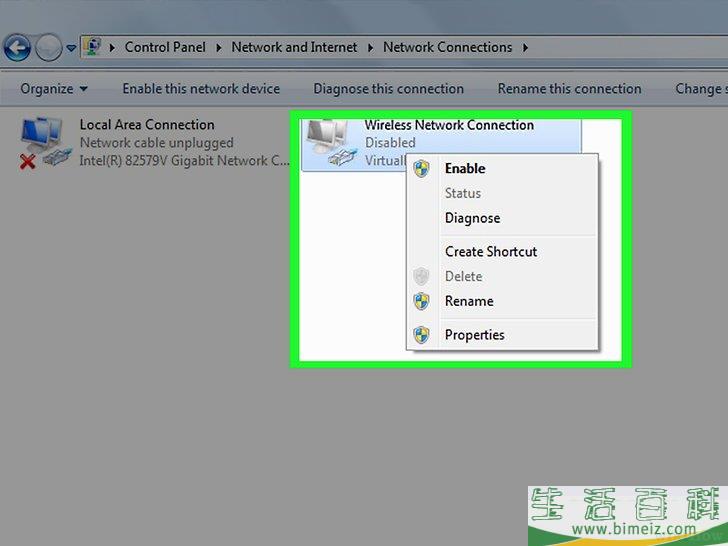
Task: Click the shield icon beside Enable
Action: (422, 169)
